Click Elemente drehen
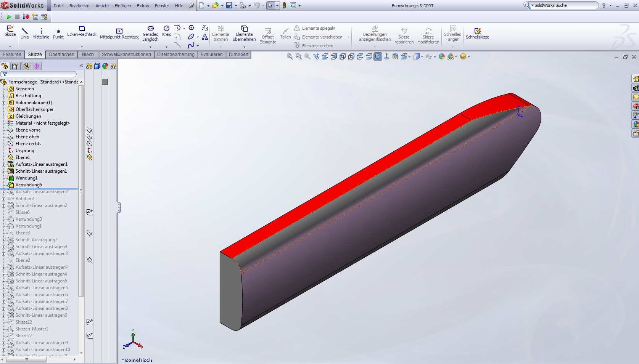639x364 pixels. (x=314, y=46)
